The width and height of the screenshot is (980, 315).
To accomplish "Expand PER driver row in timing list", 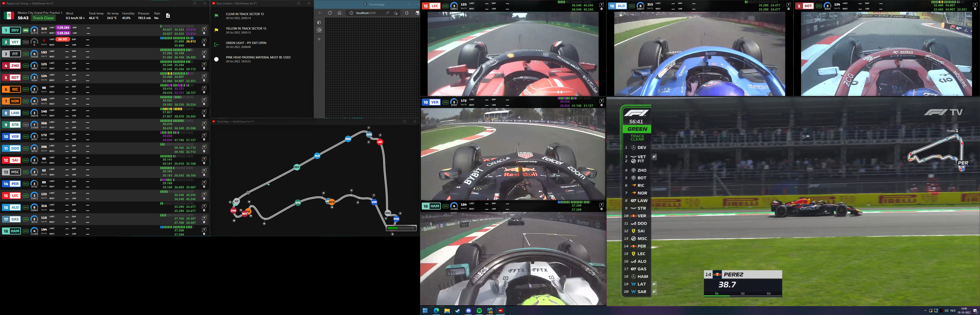I will click(x=11, y=184).
